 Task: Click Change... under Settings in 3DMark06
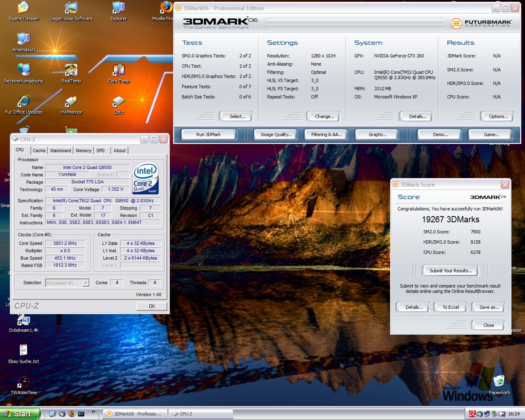coord(324,116)
